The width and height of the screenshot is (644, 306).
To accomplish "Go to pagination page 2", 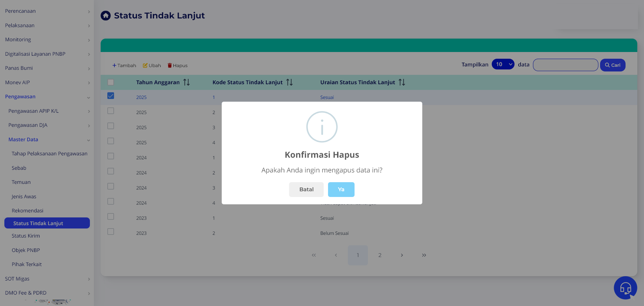I will click(380, 255).
